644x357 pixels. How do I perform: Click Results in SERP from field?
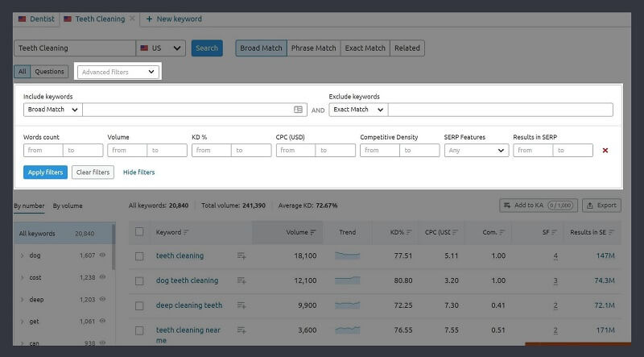coord(533,150)
